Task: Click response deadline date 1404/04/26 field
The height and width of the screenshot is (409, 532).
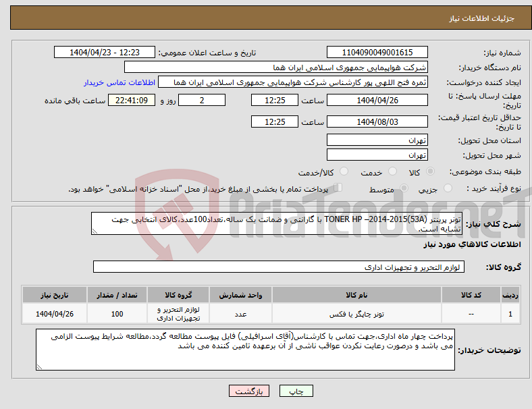Action: tap(377, 101)
